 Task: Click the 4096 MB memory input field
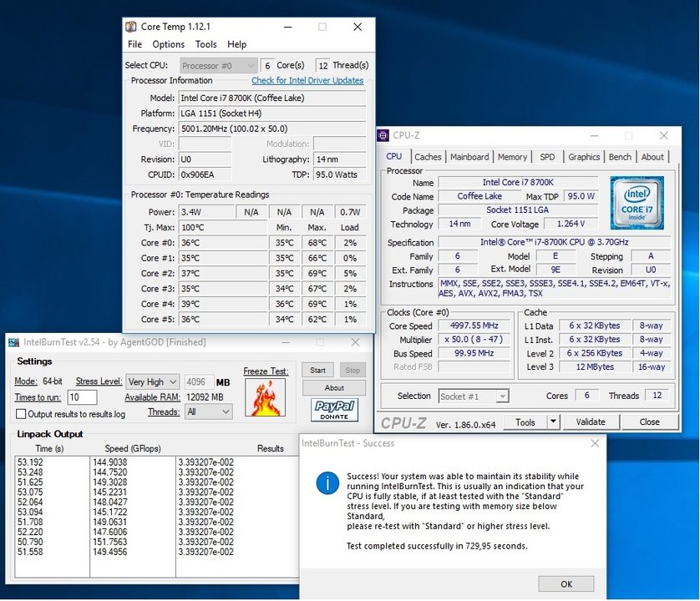point(199,382)
